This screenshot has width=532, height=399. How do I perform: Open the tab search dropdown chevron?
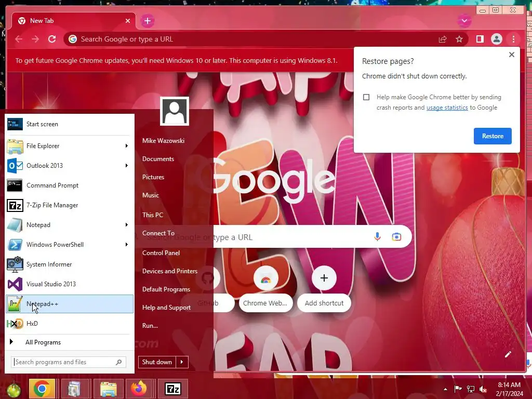click(x=464, y=21)
